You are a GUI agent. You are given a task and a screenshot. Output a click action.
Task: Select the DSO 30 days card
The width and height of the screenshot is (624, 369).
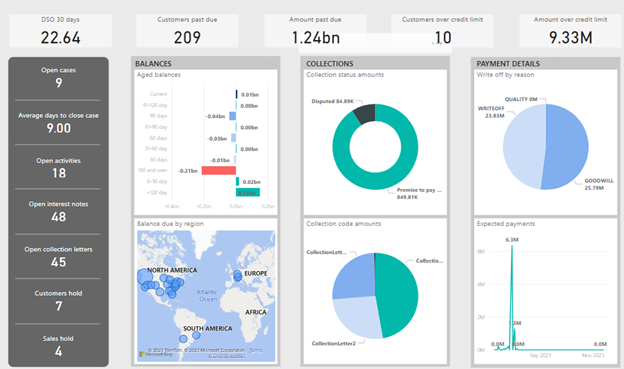[x=60, y=31]
